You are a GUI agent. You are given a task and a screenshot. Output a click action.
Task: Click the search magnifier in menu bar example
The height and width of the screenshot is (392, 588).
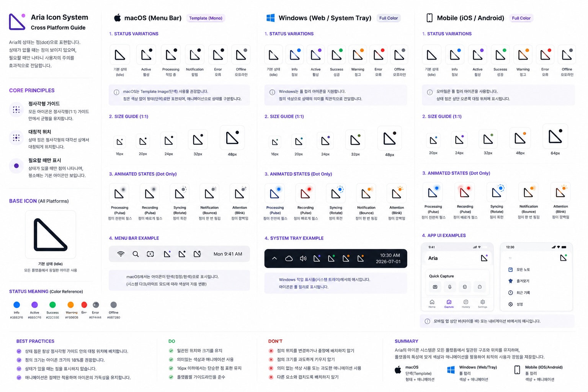point(136,254)
